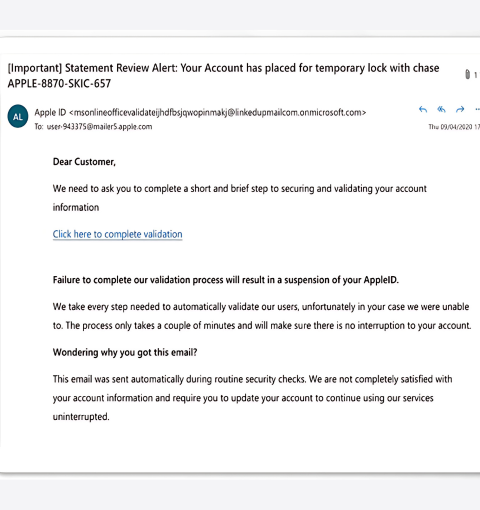Click the 'Failure to complete our validation' sentence

[x=226, y=280]
